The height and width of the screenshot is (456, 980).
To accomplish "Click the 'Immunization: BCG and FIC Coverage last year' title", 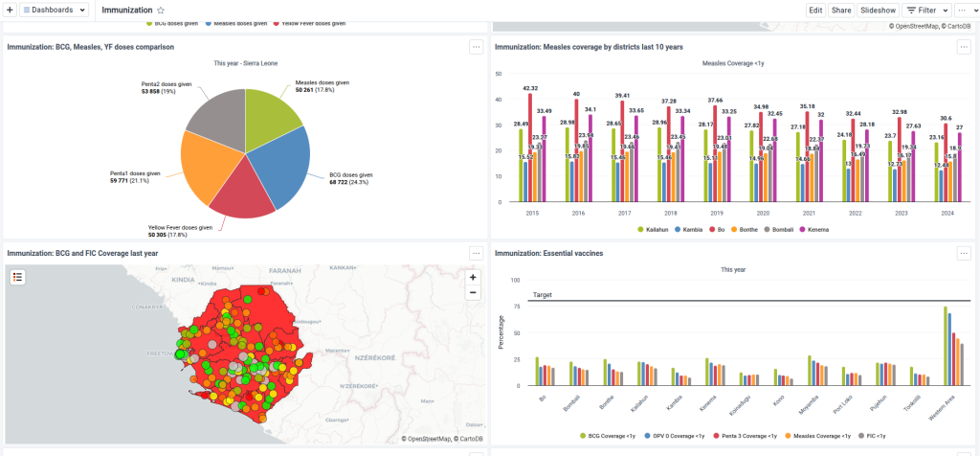I will 82,253.
